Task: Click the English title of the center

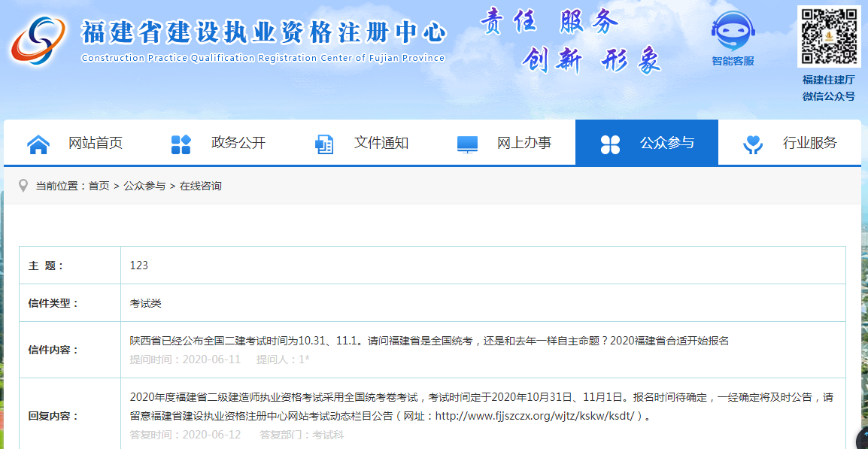Action: click(x=263, y=58)
